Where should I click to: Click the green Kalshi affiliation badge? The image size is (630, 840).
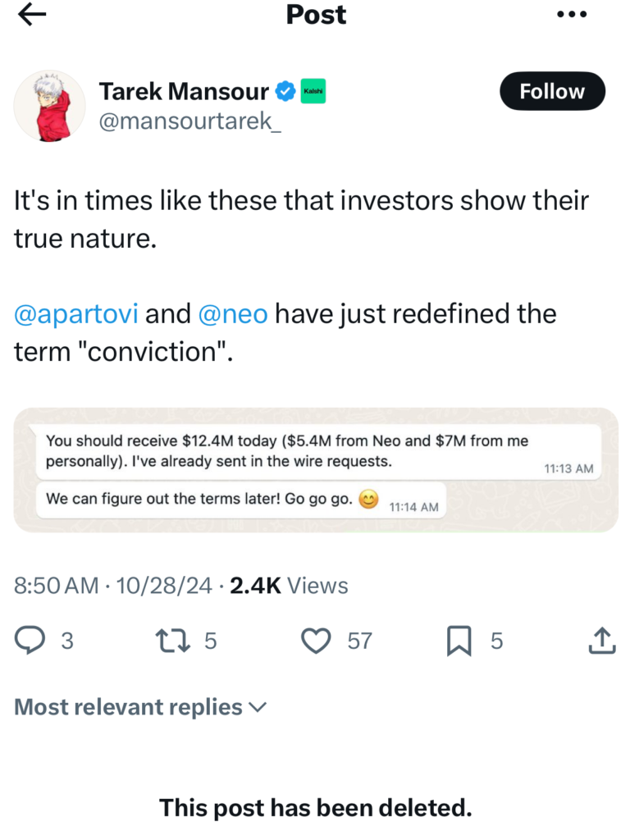[x=312, y=92]
